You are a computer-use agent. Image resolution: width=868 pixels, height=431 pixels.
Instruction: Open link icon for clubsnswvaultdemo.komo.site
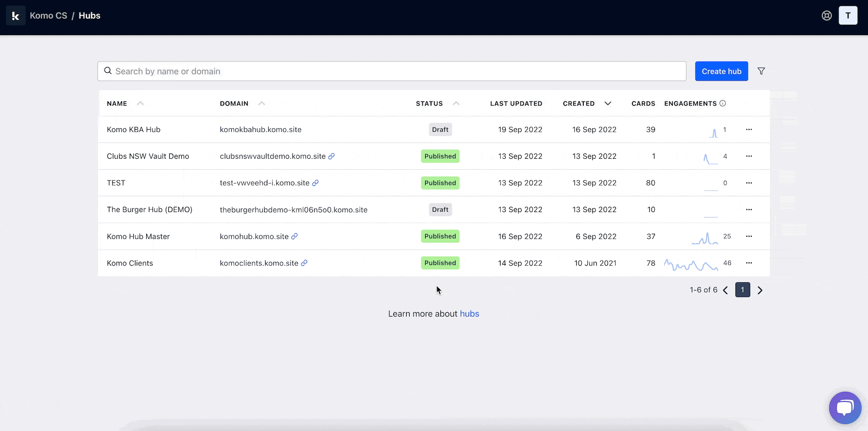click(x=332, y=156)
